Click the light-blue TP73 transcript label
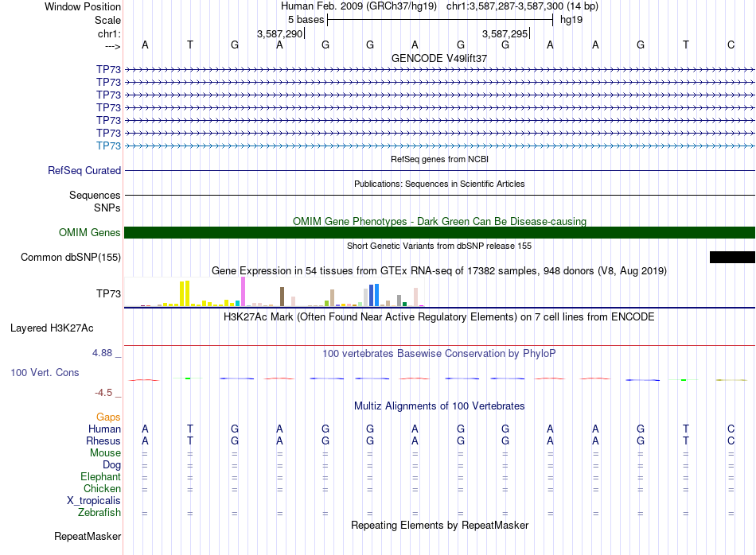Viewport: 756px width, 555px height. click(x=108, y=146)
